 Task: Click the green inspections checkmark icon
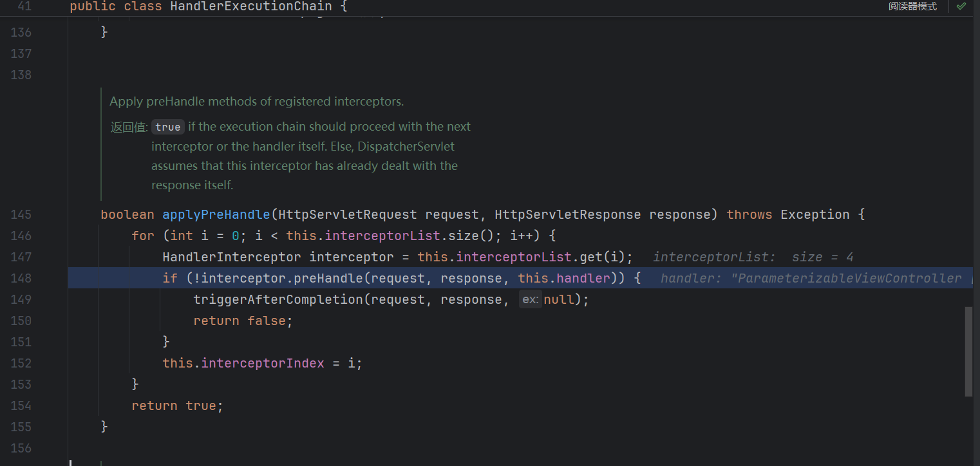click(x=961, y=6)
